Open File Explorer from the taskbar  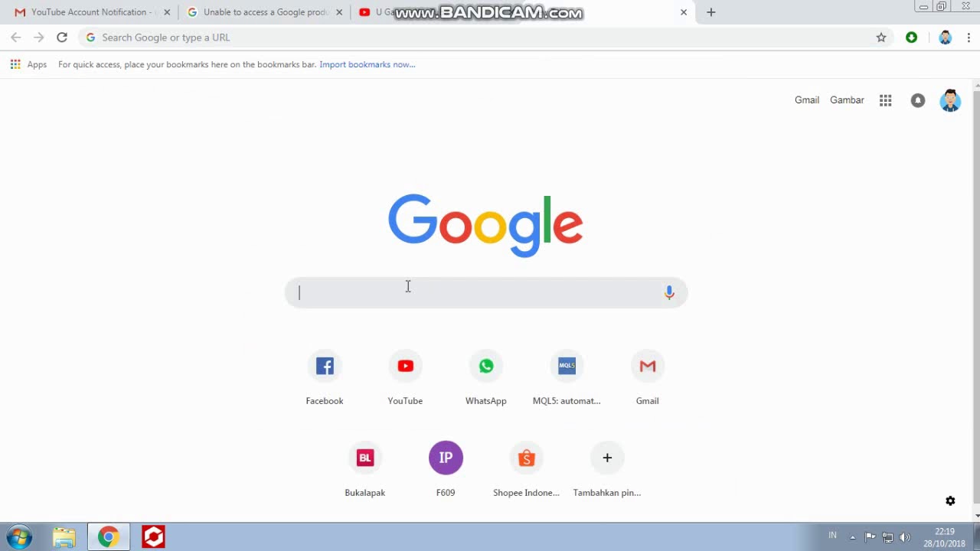(x=64, y=537)
